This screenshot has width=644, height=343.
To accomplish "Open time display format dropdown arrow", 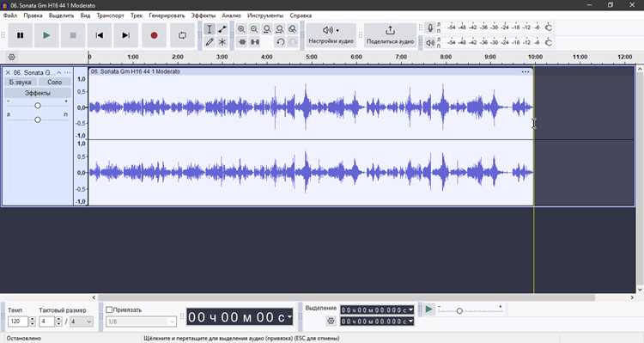I will pos(289,317).
